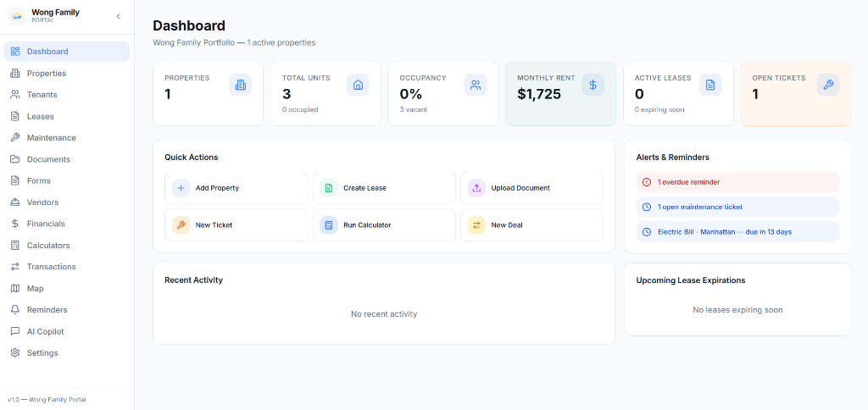Click the calculator icon beside Run Calculator
868x410 pixels.
(329, 225)
